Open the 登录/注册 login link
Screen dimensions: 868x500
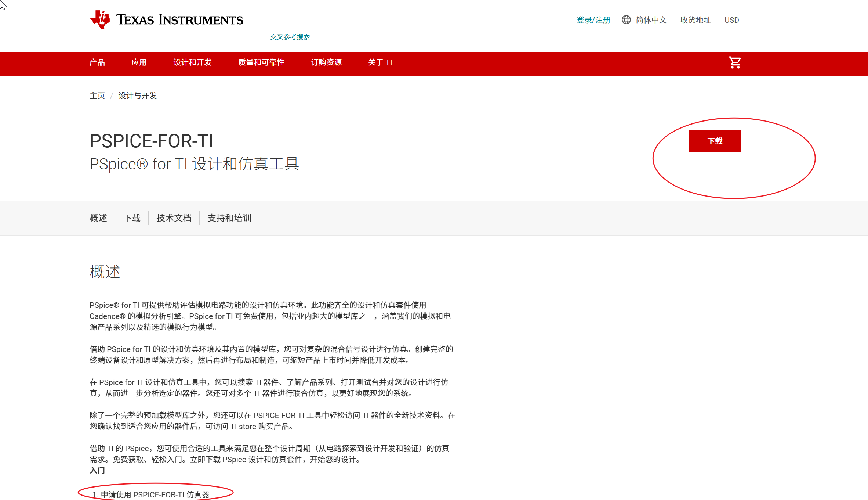[593, 20]
